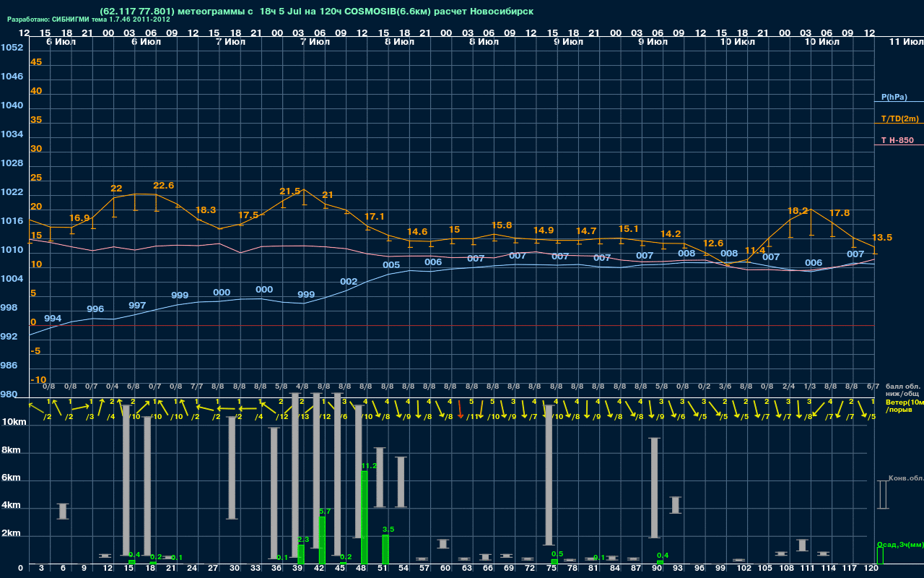Click the 1040 pressure axis label

click(x=12, y=105)
